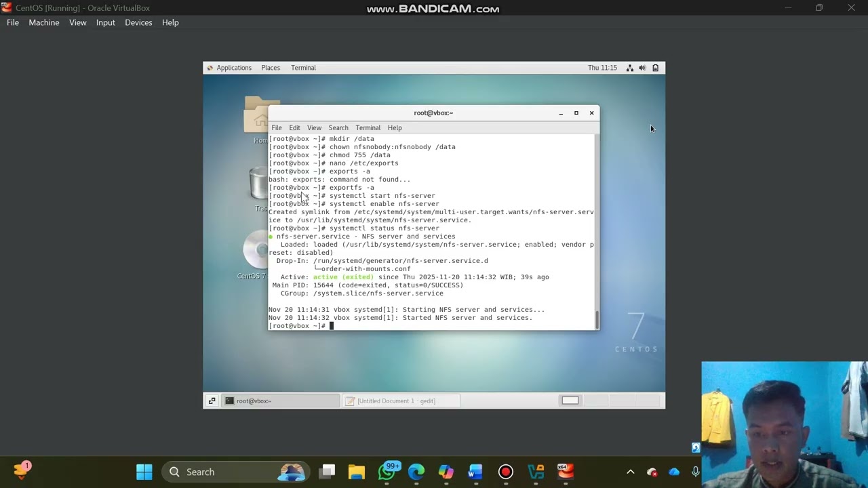
Task: Click green 'active (exited)' status text
Action: click(343, 277)
